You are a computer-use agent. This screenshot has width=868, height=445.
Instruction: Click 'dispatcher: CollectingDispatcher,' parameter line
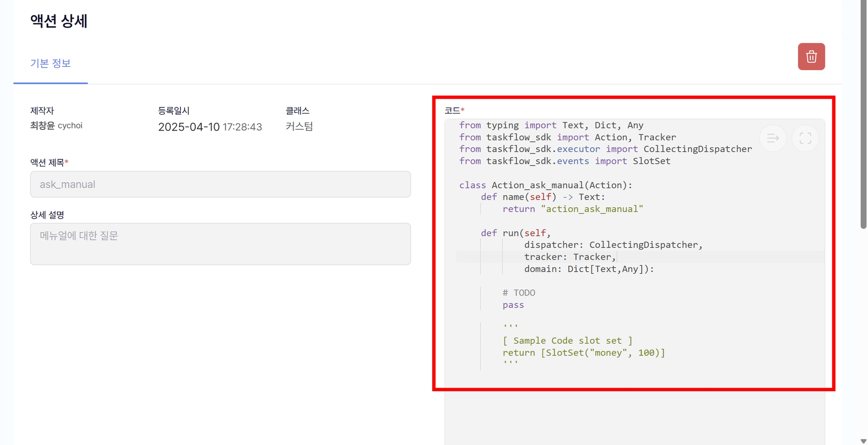(613, 245)
